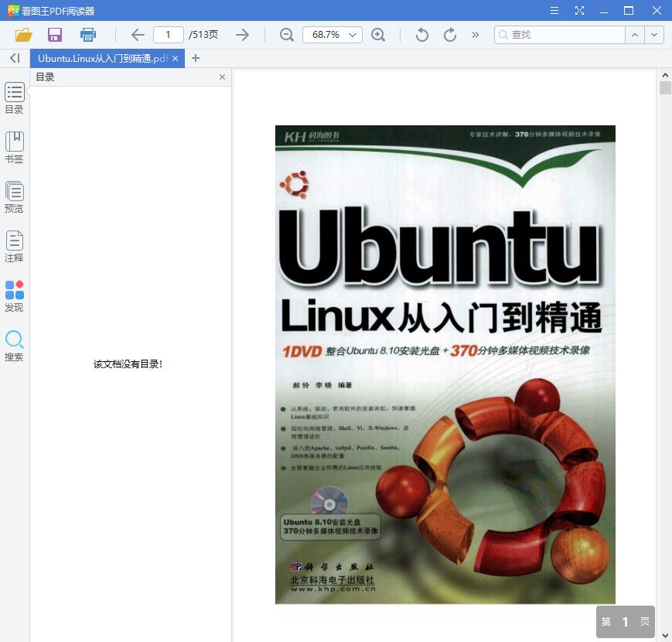Open the 目录 sidebar panel
Viewport: 672px width, 642px height.
(14, 97)
